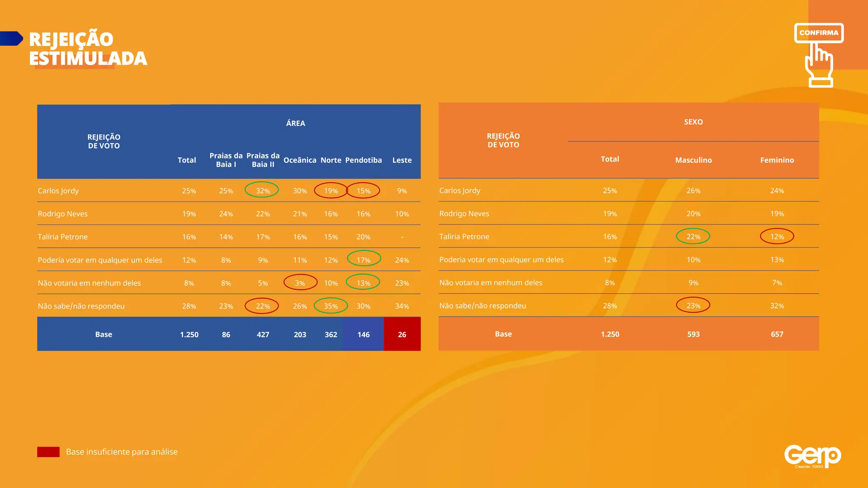Screen dimensions: 868x488
Task: Click the green-circled 35% Norte value
Action: click(x=331, y=306)
